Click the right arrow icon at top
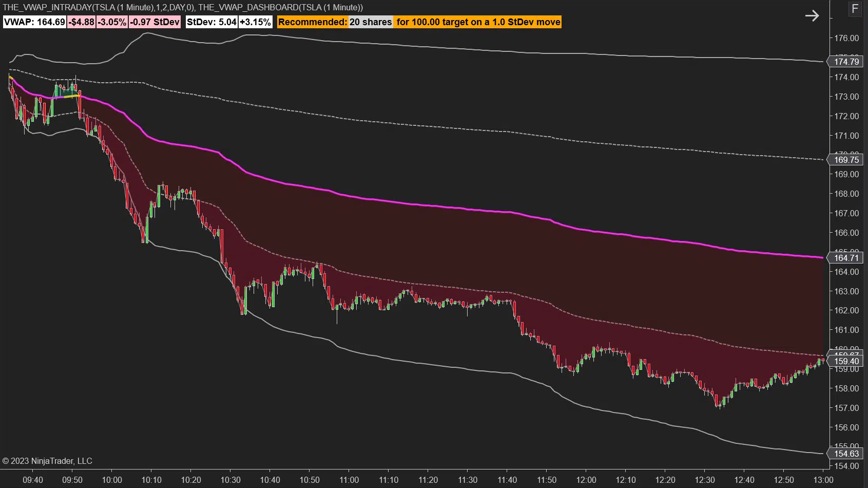Image resolution: width=868 pixels, height=488 pixels. tap(812, 16)
